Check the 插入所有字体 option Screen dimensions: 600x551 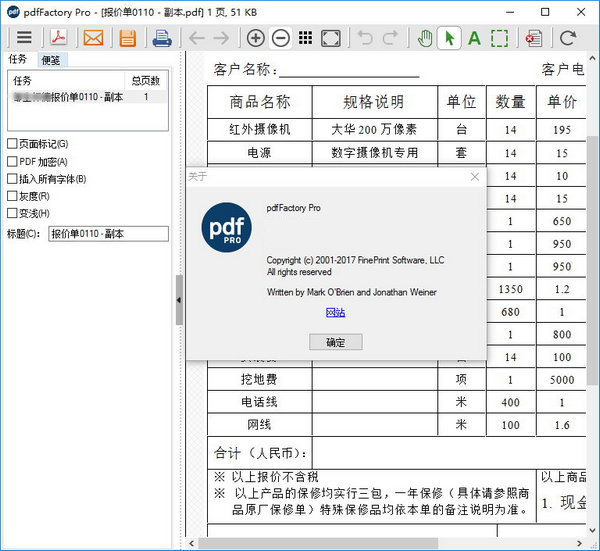[12, 179]
